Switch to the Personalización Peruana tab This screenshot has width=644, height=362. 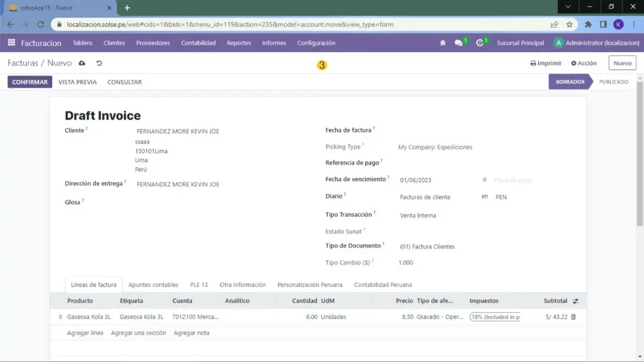[x=310, y=285]
